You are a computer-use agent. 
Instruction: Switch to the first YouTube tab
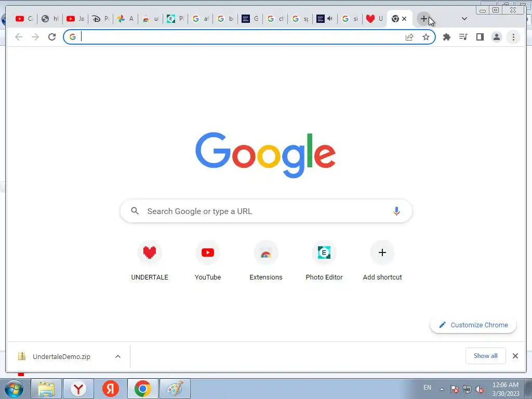click(x=24, y=19)
